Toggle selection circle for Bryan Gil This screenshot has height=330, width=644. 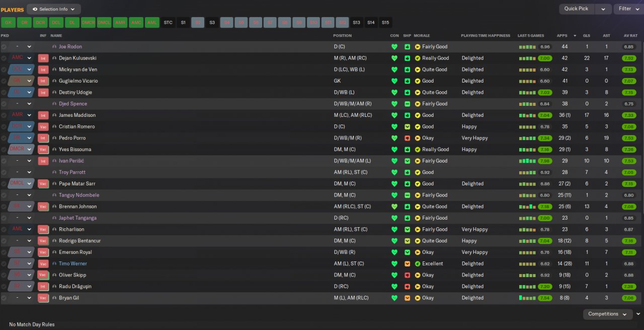[x=4, y=298]
